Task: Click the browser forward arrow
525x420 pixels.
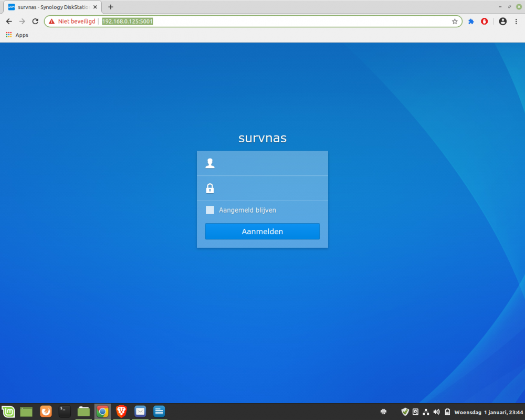Action: 22,22
